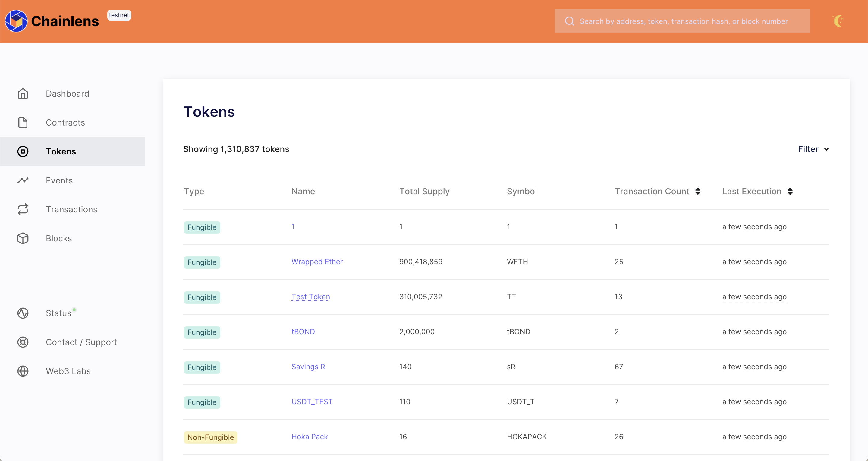Open the Wrapped Ether token link
The width and height of the screenshot is (868, 461).
[317, 262]
